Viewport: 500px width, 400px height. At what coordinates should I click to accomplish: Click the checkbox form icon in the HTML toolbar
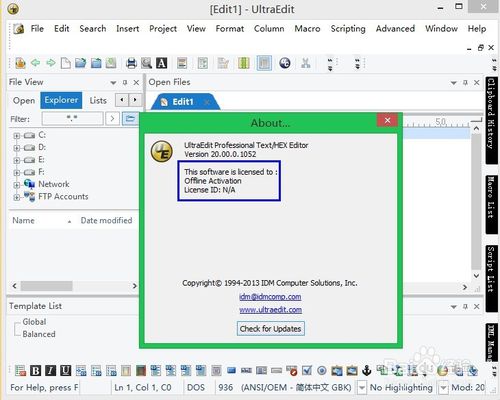[307, 370]
